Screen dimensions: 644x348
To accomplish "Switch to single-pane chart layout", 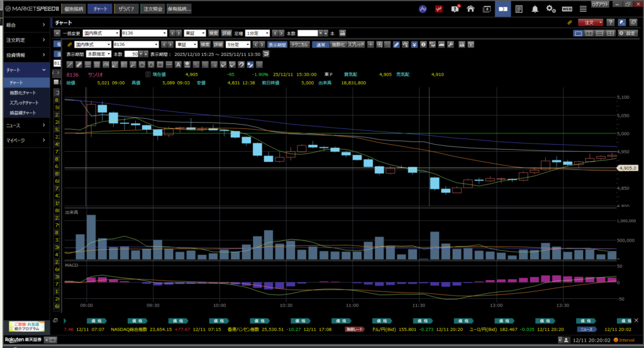I will (x=578, y=33).
